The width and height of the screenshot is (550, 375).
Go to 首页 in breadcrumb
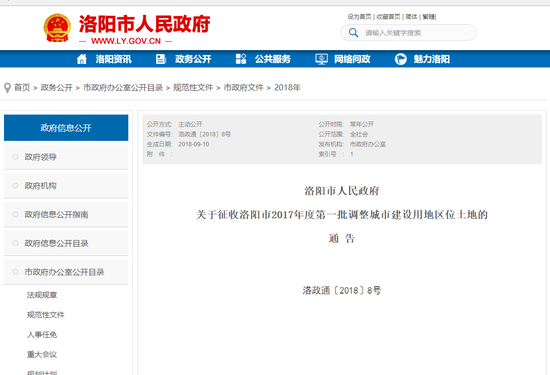coord(22,88)
